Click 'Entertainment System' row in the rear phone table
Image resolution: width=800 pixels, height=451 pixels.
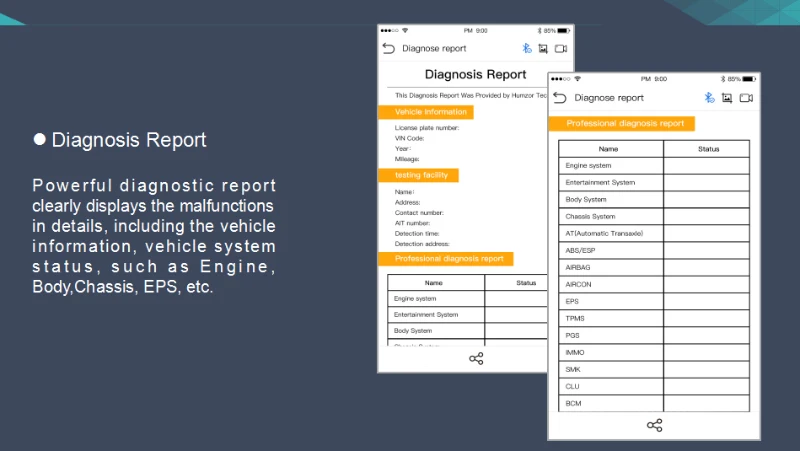click(x=467, y=315)
